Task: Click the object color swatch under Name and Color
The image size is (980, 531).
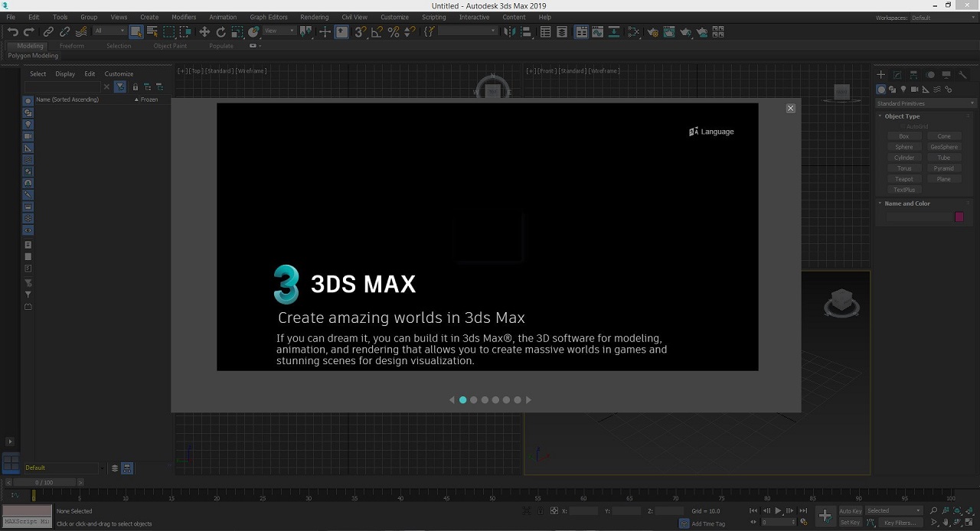Action: (959, 217)
